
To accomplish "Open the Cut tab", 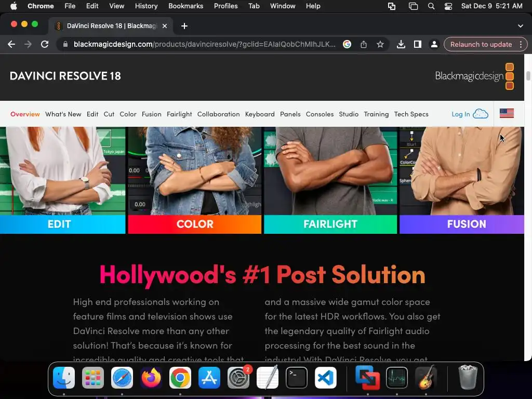I will pyautogui.click(x=109, y=114).
